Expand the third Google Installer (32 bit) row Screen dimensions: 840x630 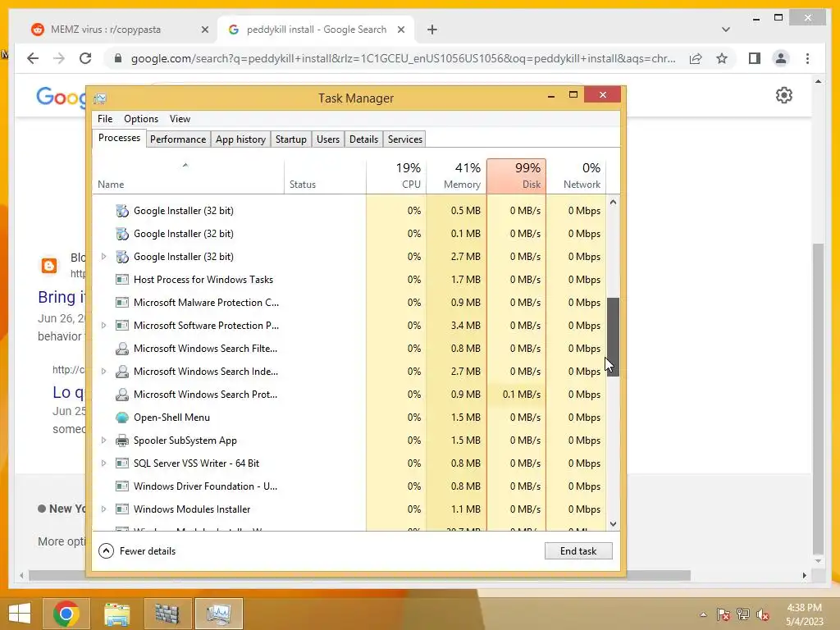[x=104, y=257]
